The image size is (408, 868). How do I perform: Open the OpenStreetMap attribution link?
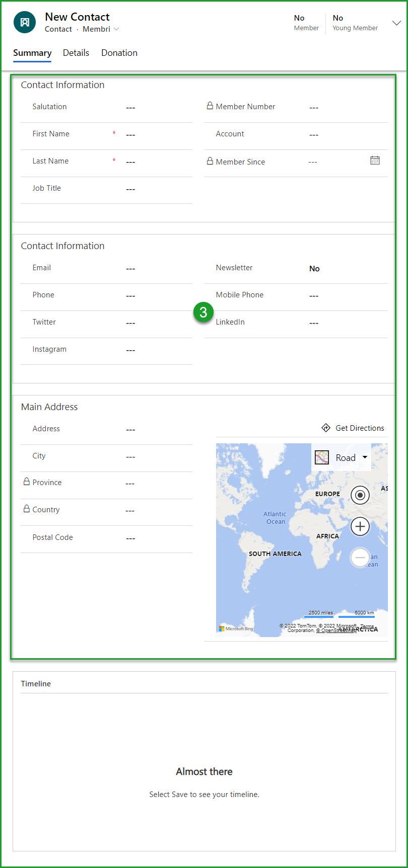336,630
